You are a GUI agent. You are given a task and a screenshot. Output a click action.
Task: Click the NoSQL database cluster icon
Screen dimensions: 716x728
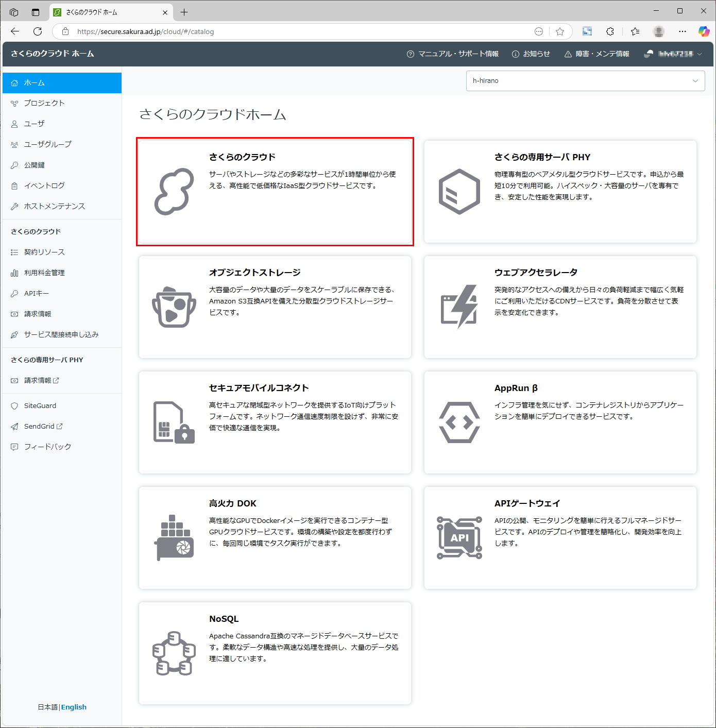click(174, 653)
